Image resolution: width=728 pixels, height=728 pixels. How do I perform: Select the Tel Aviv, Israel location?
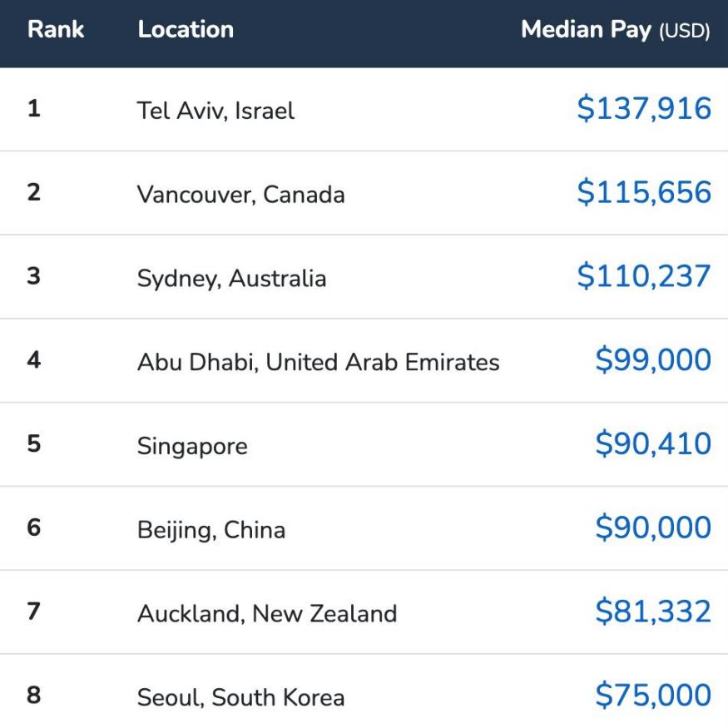215,111
